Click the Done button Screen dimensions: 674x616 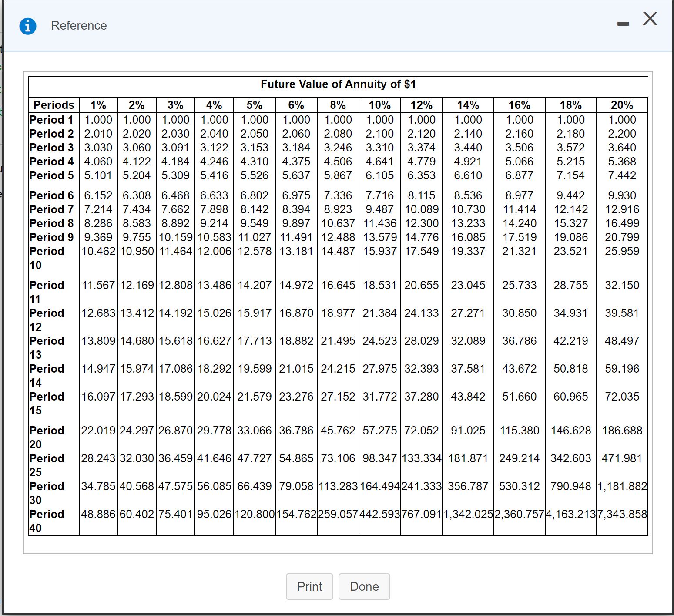pyautogui.click(x=364, y=586)
